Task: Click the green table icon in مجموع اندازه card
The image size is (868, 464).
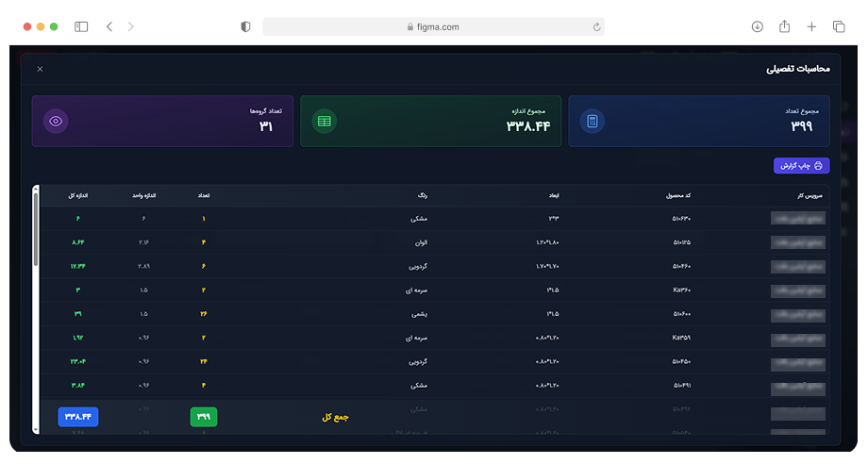Action: [x=324, y=121]
